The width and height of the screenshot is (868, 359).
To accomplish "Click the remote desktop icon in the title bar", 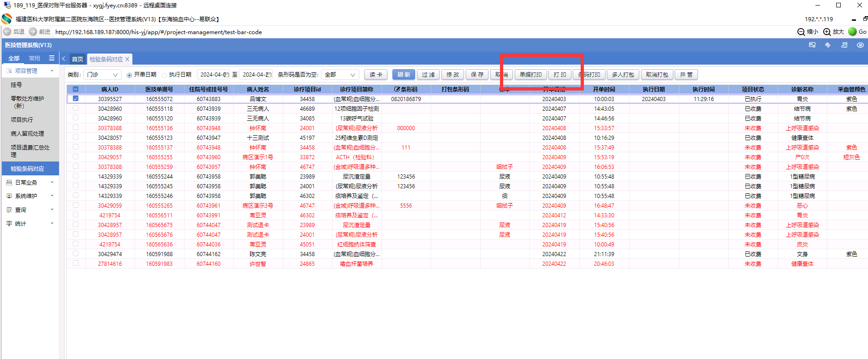I will coord(7,5).
